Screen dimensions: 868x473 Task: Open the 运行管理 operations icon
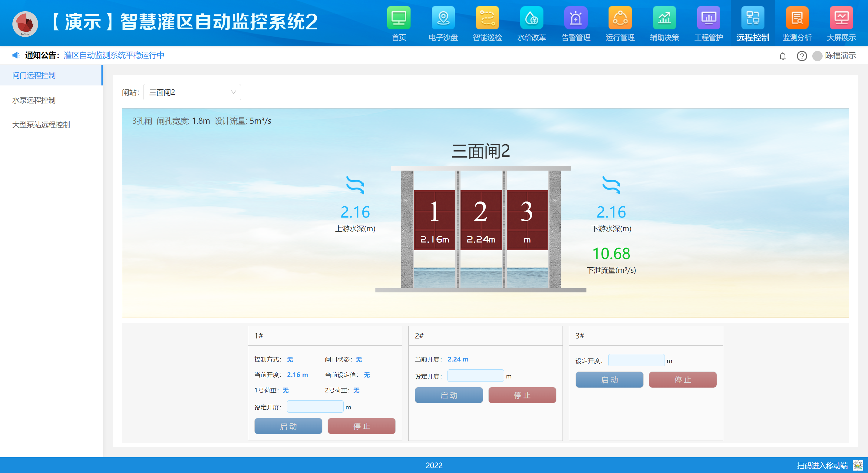click(620, 18)
